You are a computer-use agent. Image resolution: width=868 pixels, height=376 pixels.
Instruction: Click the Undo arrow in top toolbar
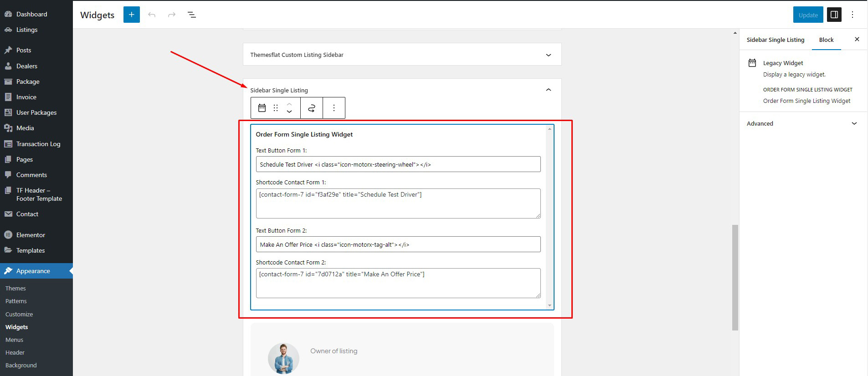(152, 15)
